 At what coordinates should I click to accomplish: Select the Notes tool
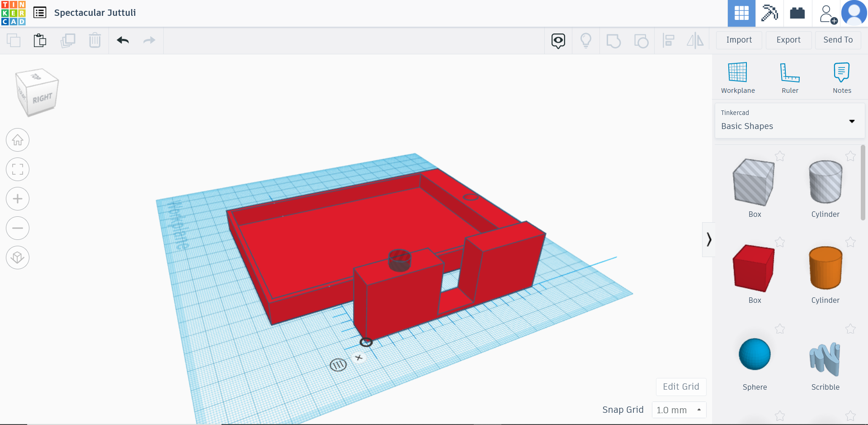(x=842, y=78)
